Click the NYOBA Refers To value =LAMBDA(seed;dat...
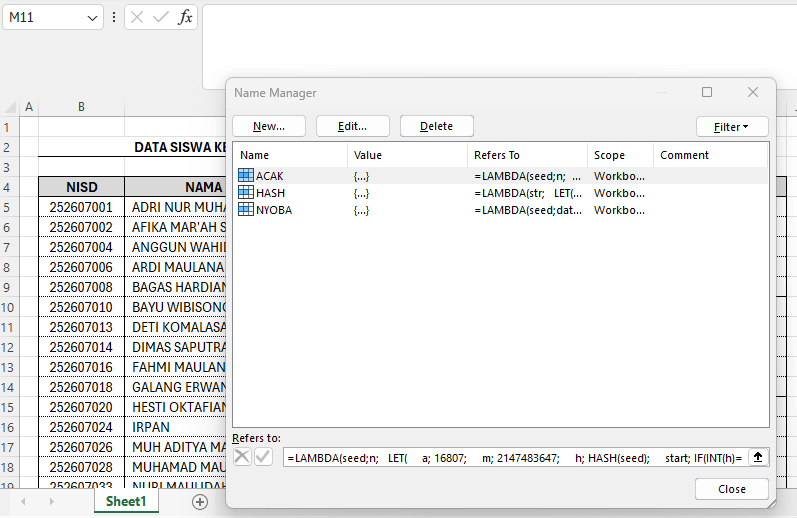Screen dimensions: 797x518 point(528,210)
